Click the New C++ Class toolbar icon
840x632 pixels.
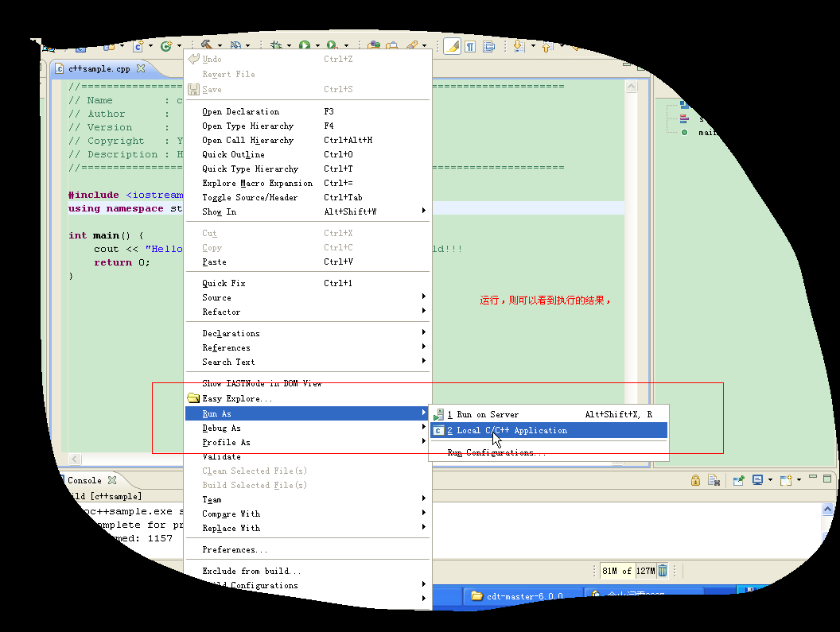point(138,46)
